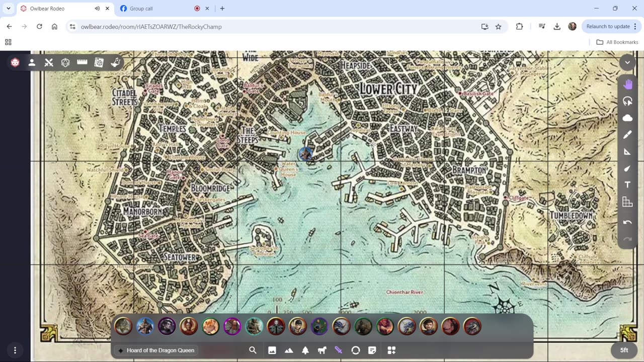Open the media control icon
This screenshot has height=362, width=644.
pyautogui.click(x=542, y=27)
